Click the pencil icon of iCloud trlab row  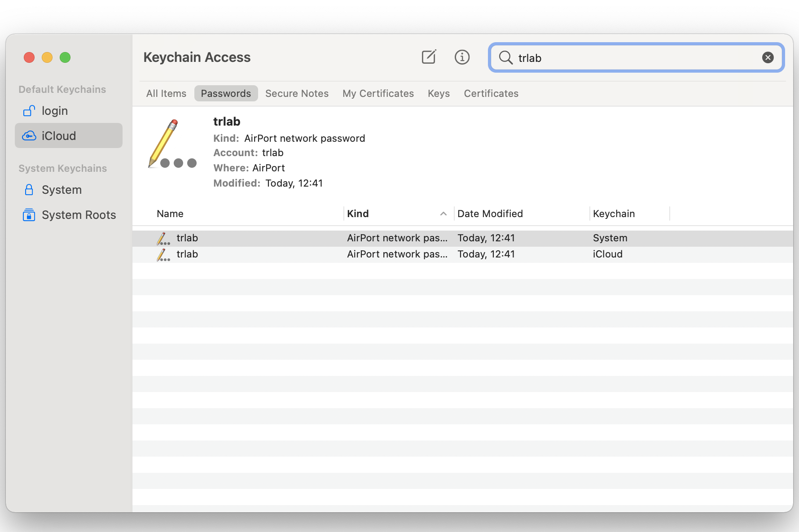pos(163,255)
